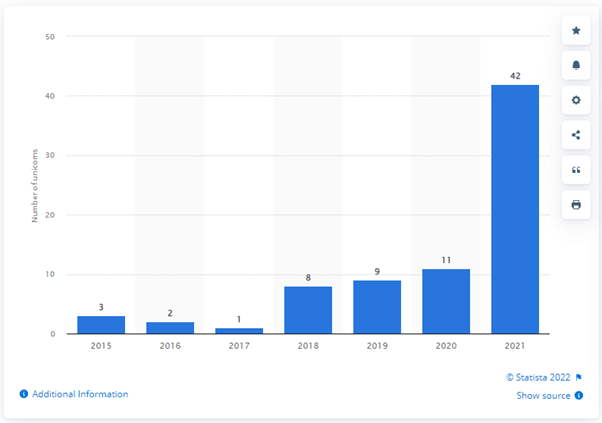Click info icon next to Show source
The image size is (602, 423).
point(579,396)
